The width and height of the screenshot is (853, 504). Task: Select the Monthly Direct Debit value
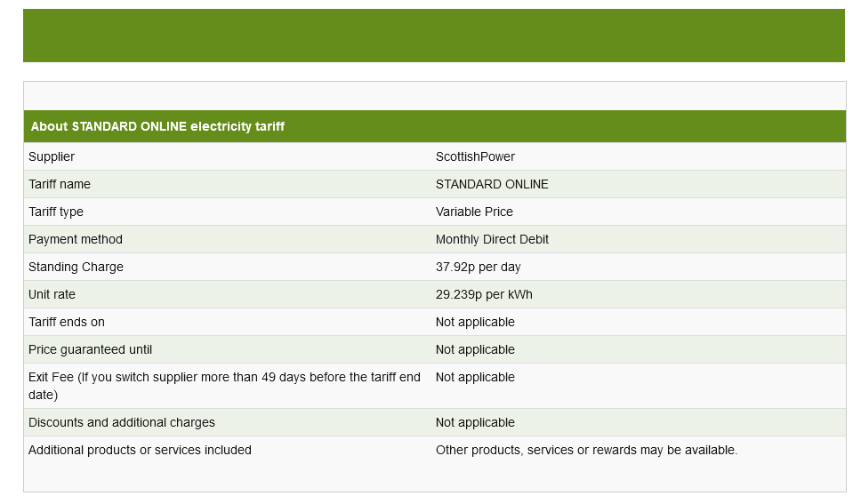coord(492,239)
